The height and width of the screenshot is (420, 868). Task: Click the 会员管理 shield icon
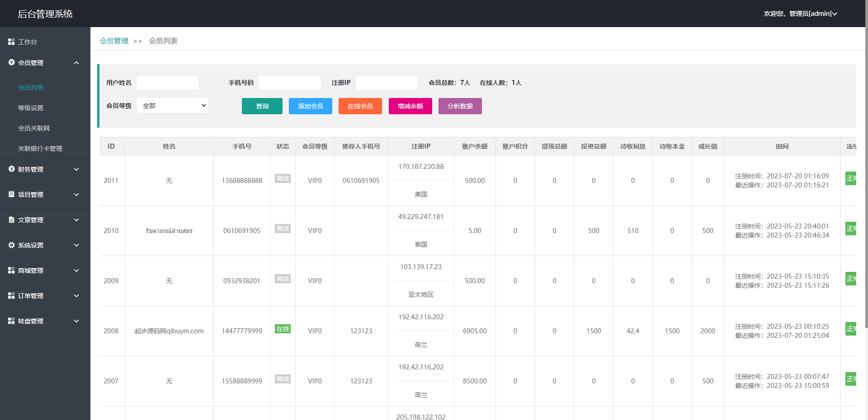[11, 62]
